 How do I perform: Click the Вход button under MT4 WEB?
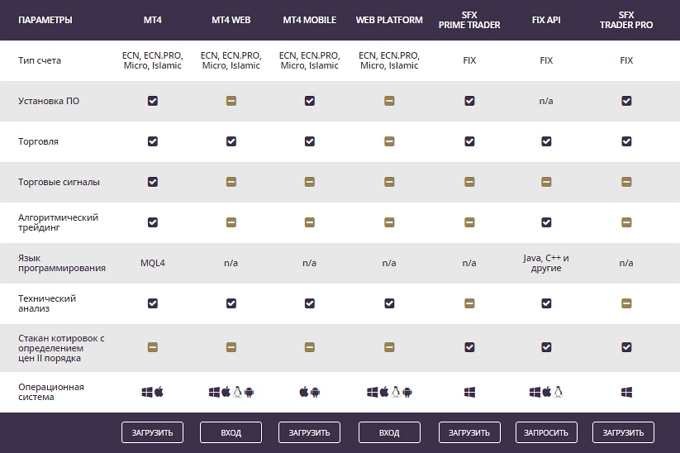point(231,433)
